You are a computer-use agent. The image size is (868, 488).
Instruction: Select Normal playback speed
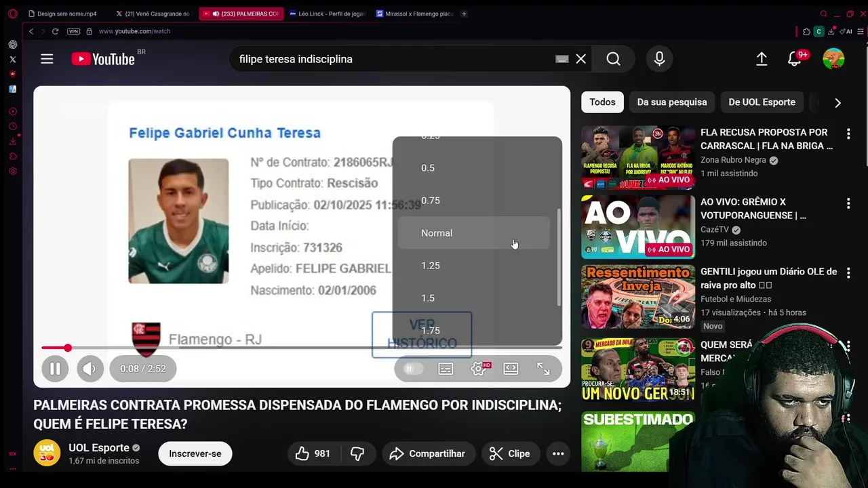473,233
